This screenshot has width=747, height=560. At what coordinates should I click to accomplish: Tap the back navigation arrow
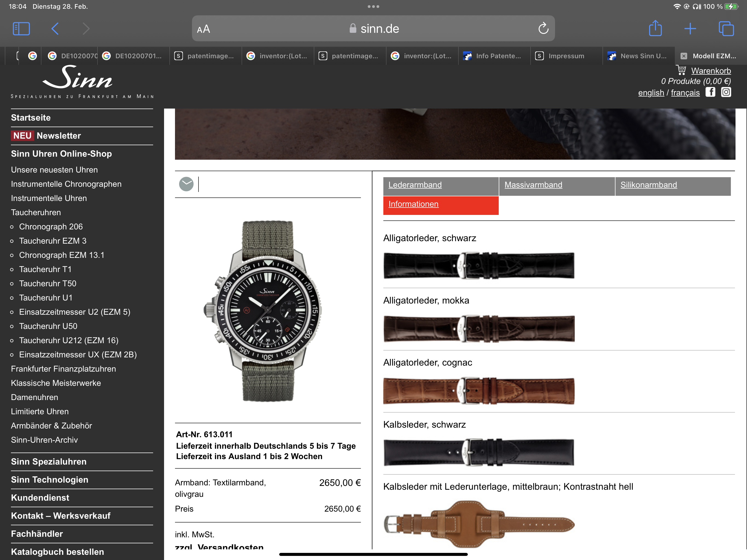pos(55,29)
